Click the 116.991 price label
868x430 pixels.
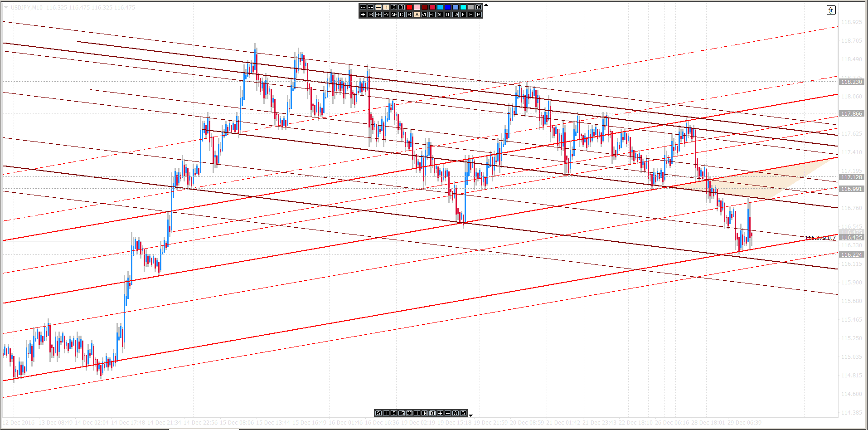(852, 189)
